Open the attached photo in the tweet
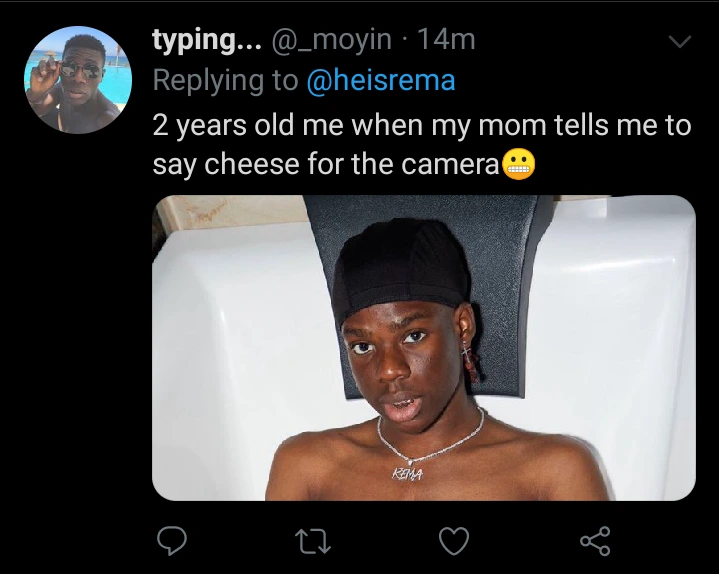 424,348
